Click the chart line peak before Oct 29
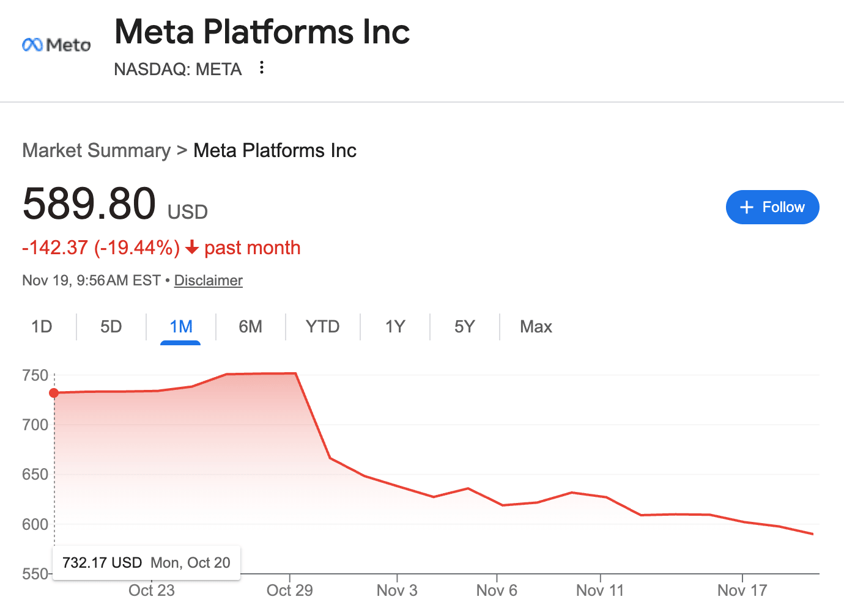 [295, 373]
